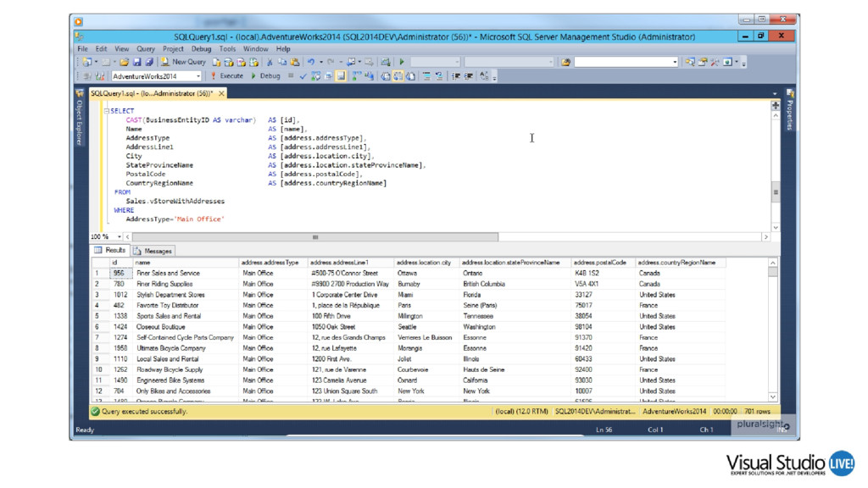Viewport: 868px width, 488px height.
Task: Open the Query menu
Action: (x=146, y=48)
